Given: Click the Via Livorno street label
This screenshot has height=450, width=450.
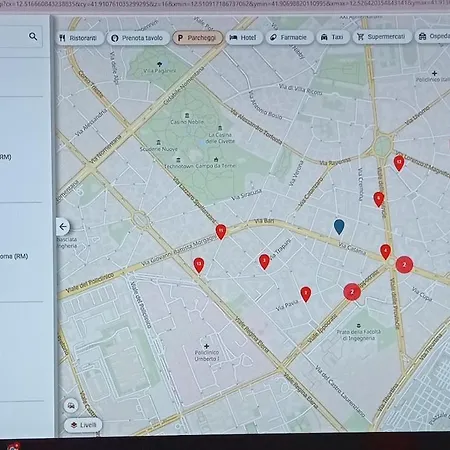Looking at the screenshot, I should pos(417,115).
